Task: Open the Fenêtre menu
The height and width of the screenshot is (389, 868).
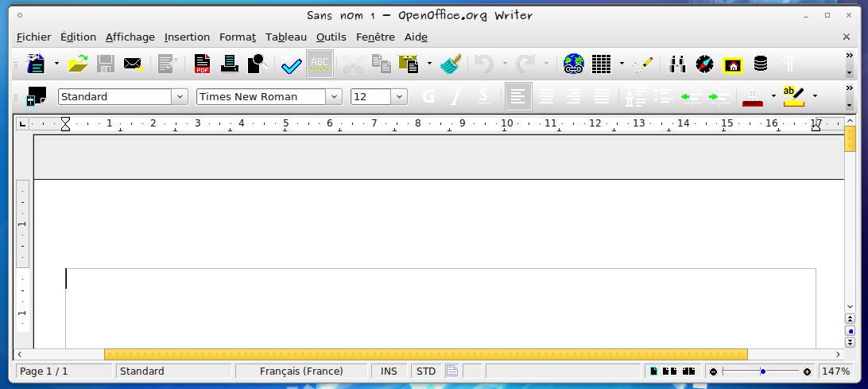Action: coord(375,37)
